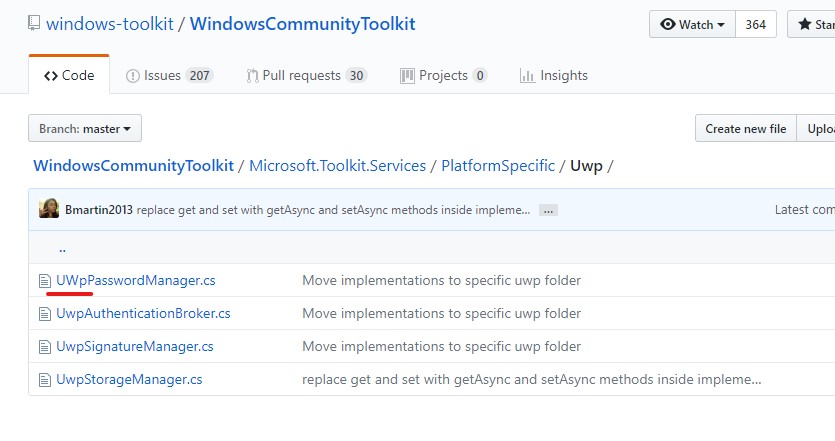835x441 pixels.
Task: Click file icon beside UWpPasswordManager.cs
Action: tap(45, 281)
